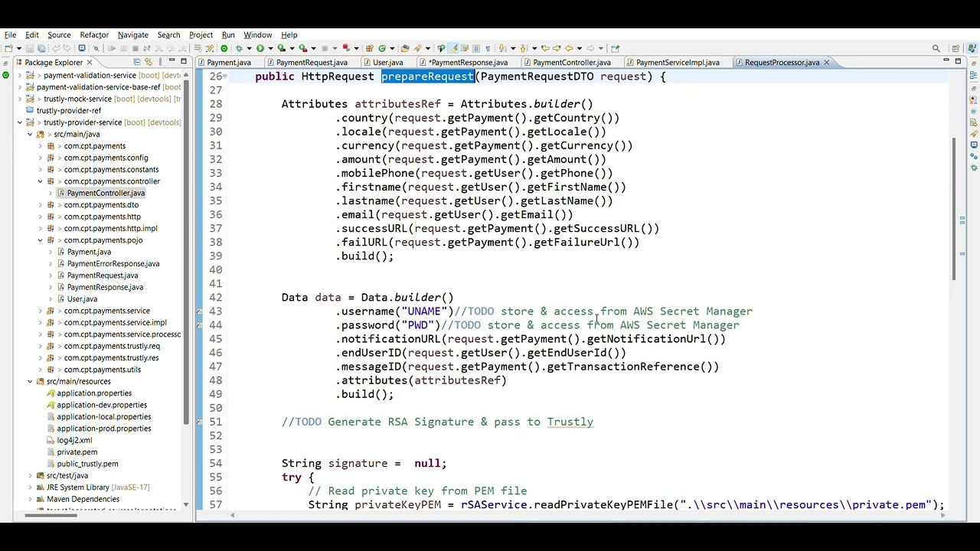Select application-dev.properties file
The height and width of the screenshot is (551, 980).
click(x=102, y=405)
